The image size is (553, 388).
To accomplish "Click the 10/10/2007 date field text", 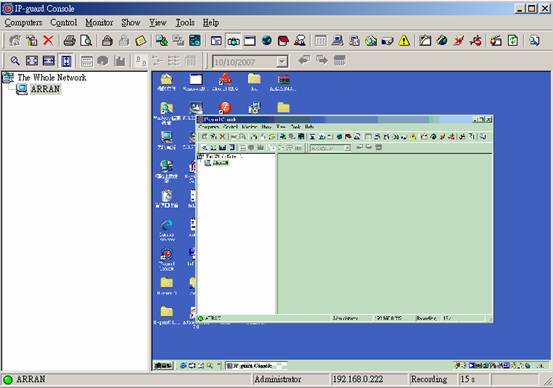I will pos(234,62).
